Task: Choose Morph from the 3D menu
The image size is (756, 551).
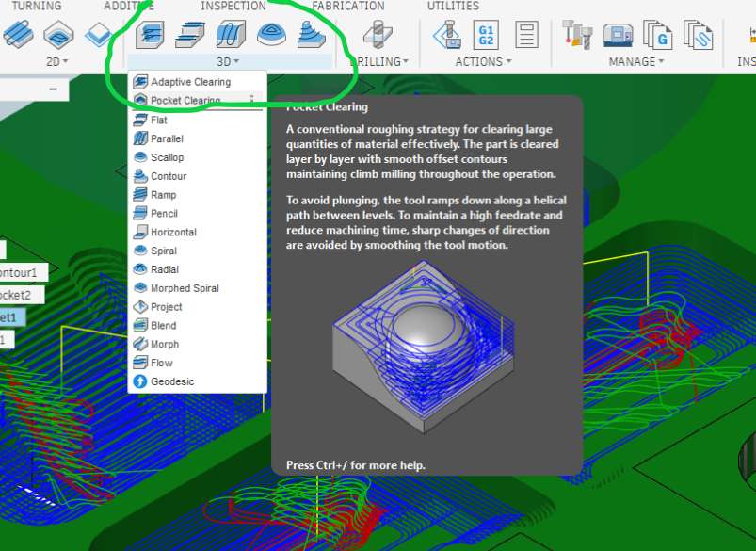Action: [x=197, y=344]
